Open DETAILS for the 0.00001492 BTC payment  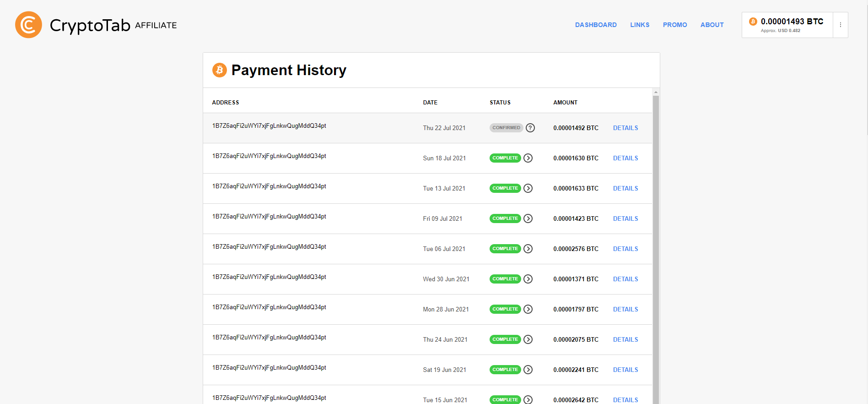(625, 128)
